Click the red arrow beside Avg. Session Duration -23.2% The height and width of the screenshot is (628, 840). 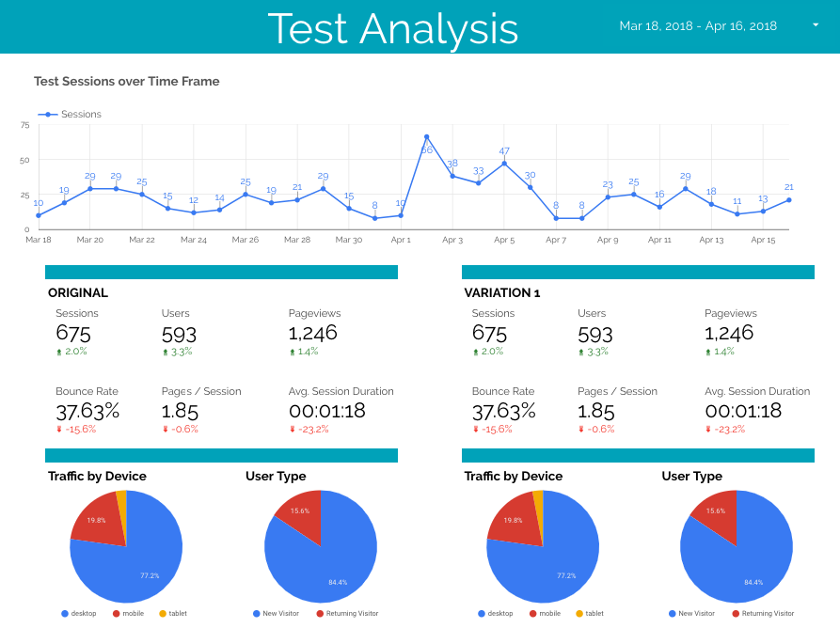293,430
